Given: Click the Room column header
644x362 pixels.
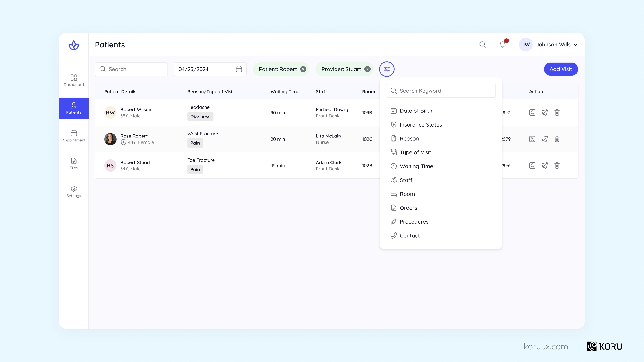Looking at the screenshot, I should (368, 92).
